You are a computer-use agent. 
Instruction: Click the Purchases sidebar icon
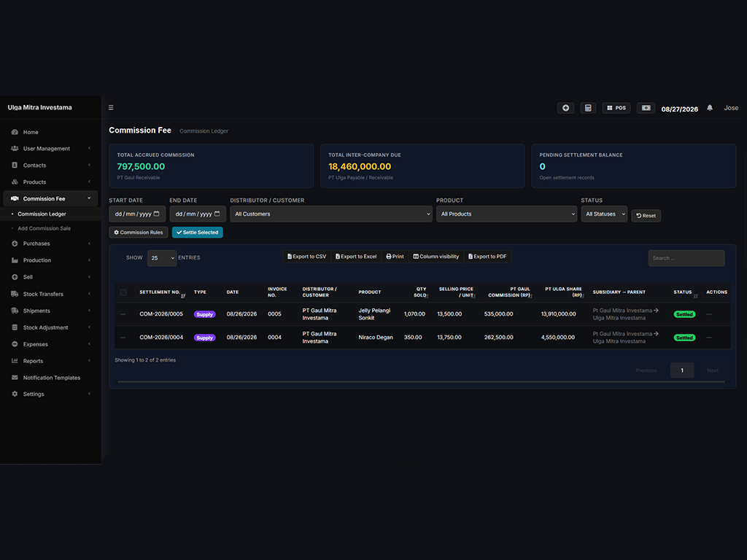tap(15, 244)
